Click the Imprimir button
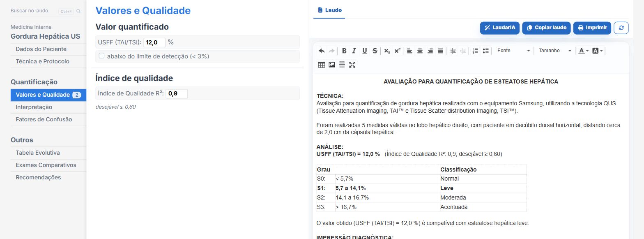 pyautogui.click(x=592, y=28)
